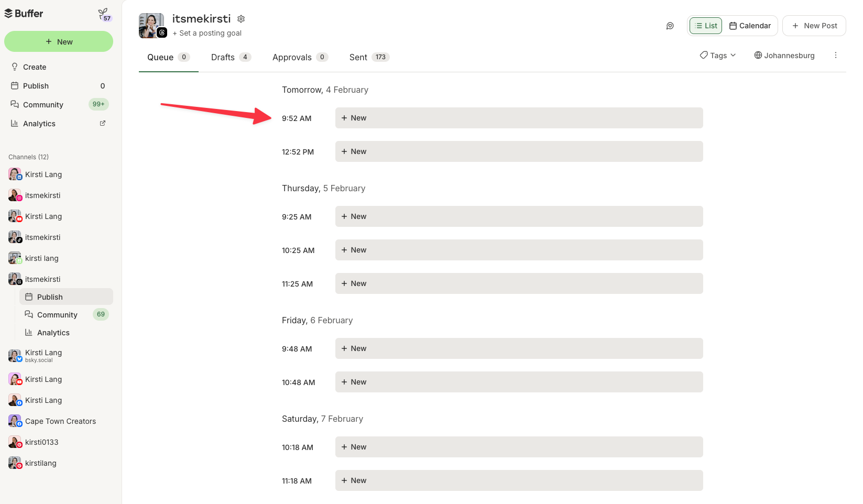Screen dimensions: 863x504
Task: Click the Buffer logo icon
Action: point(9,13)
